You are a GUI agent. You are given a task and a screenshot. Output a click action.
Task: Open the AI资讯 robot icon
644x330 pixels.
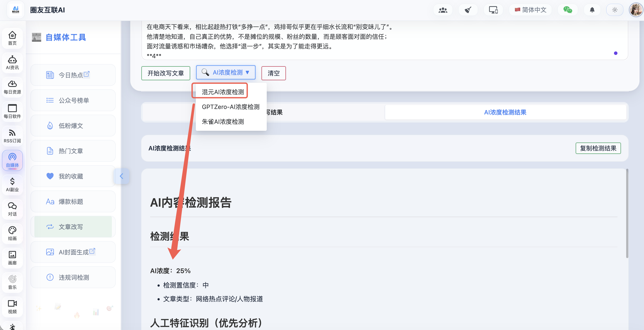12,62
